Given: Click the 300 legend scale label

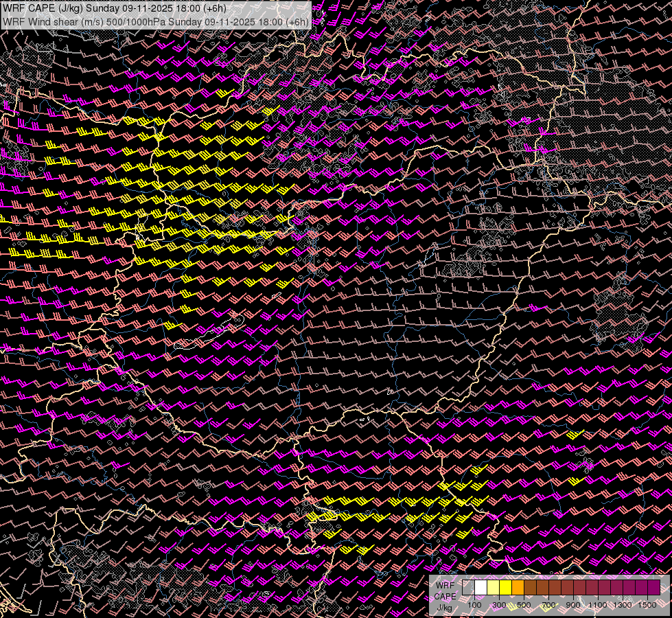Looking at the screenshot, I should coord(499,605).
